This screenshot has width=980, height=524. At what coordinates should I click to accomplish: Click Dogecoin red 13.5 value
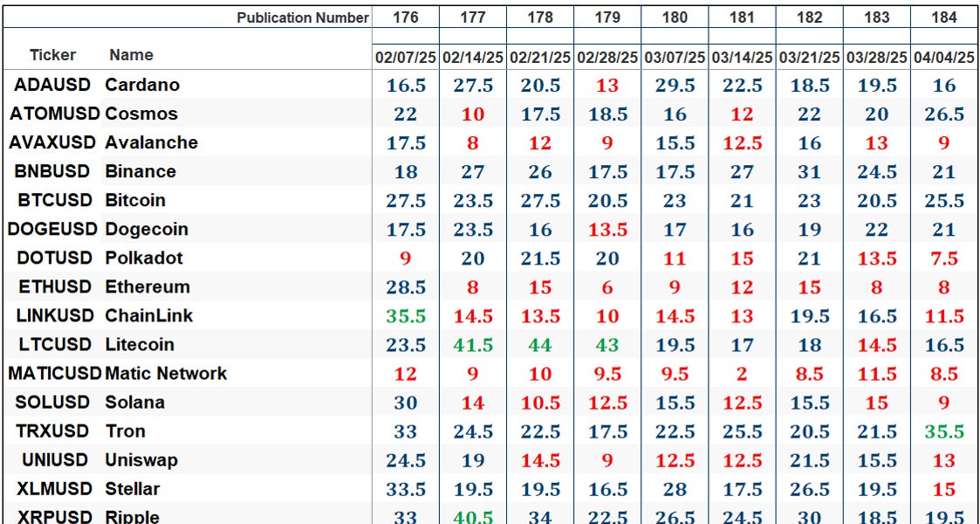coord(607,229)
